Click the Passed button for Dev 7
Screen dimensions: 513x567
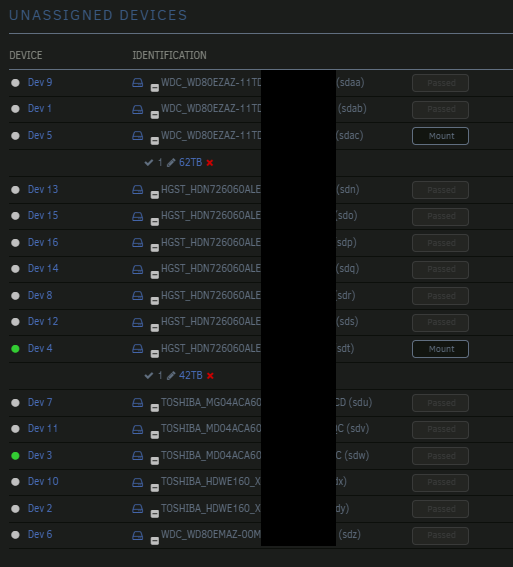point(440,403)
